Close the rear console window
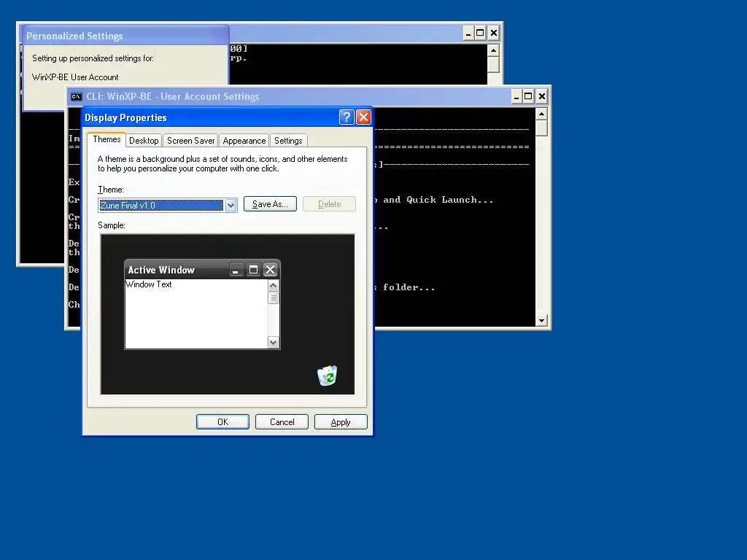This screenshot has width=747, height=560. coord(494,34)
